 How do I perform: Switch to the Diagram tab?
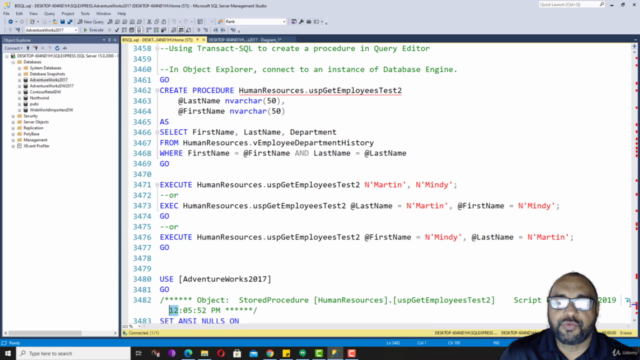(245, 40)
